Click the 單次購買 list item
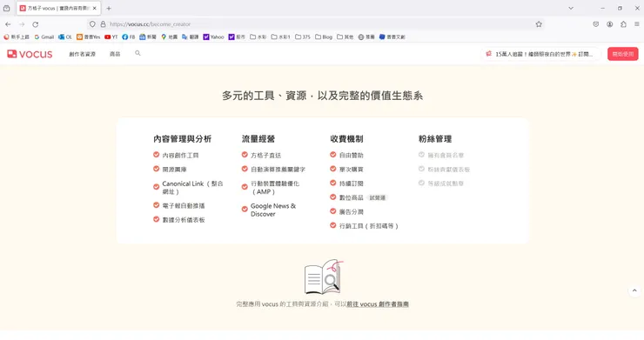The height and width of the screenshot is (340, 644). pyautogui.click(x=352, y=170)
